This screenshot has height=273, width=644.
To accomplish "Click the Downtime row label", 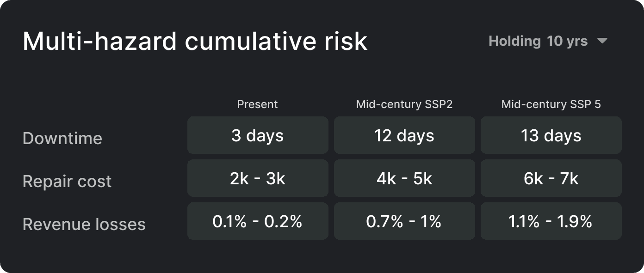I will coord(62,138).
